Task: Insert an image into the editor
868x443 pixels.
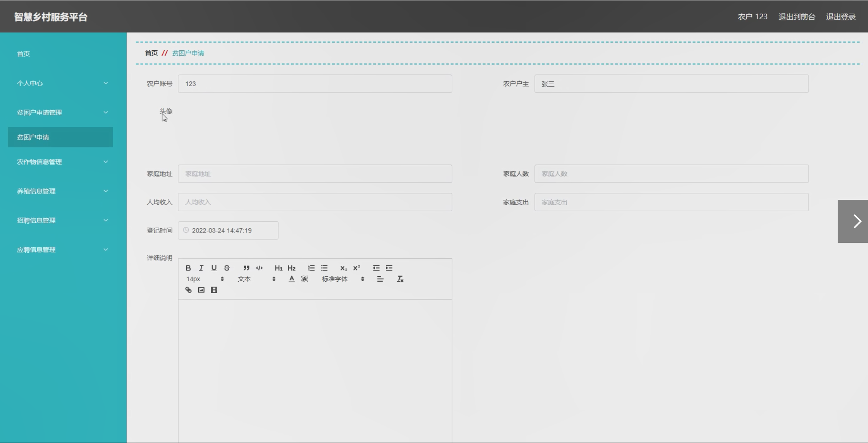Action: (x=201, y=290)
